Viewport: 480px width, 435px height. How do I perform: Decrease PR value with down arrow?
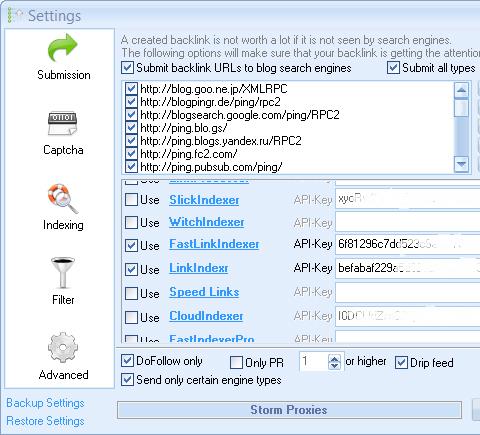[334, 366]
